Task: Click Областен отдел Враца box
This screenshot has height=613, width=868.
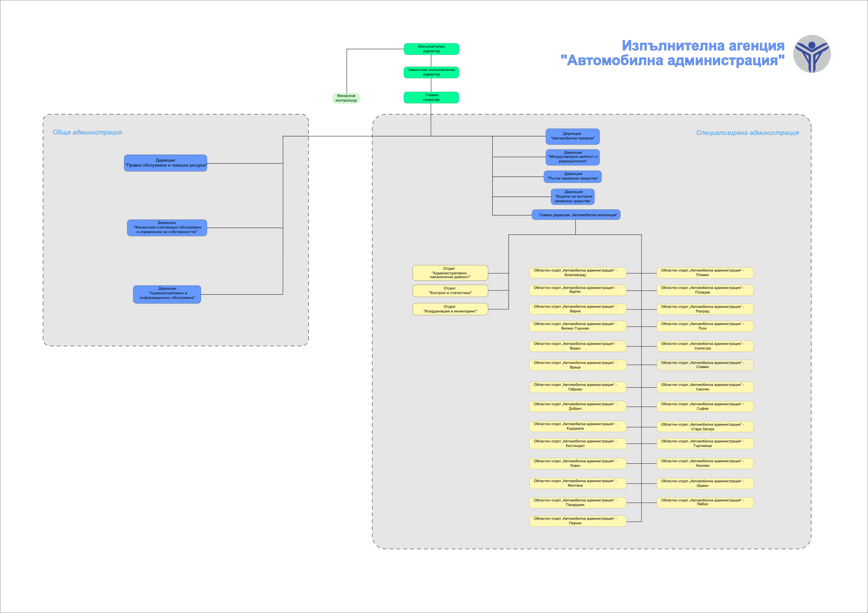Action: [x=578, y=365]
